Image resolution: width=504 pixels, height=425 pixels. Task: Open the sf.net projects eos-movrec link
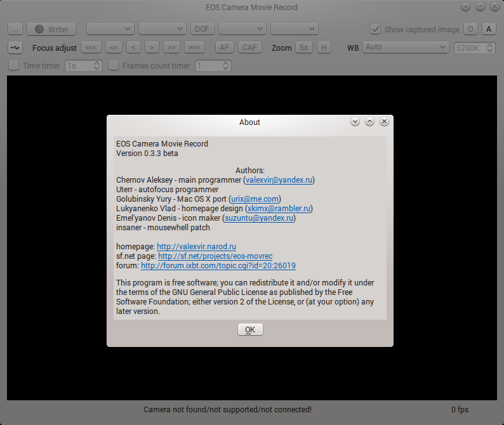pyautogui.click(x=215, y=256)
